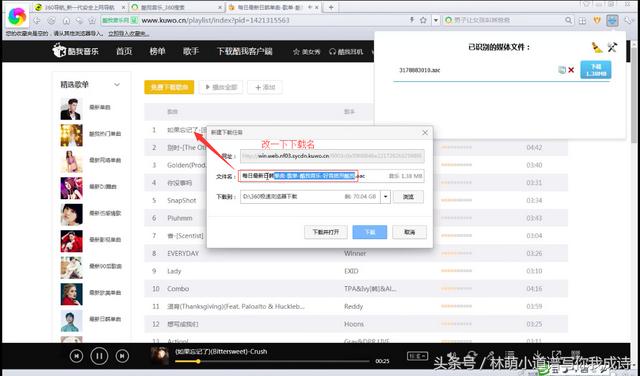The width and height of the screenshot is (640, 376).
Task: Open the 最新欧美单曲 playlist entry
Action: click(105, 293)
